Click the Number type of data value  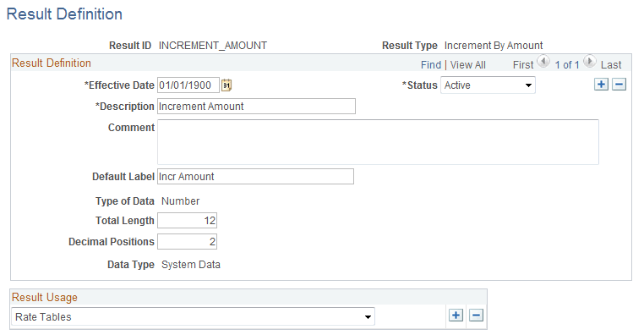[180, 201]
